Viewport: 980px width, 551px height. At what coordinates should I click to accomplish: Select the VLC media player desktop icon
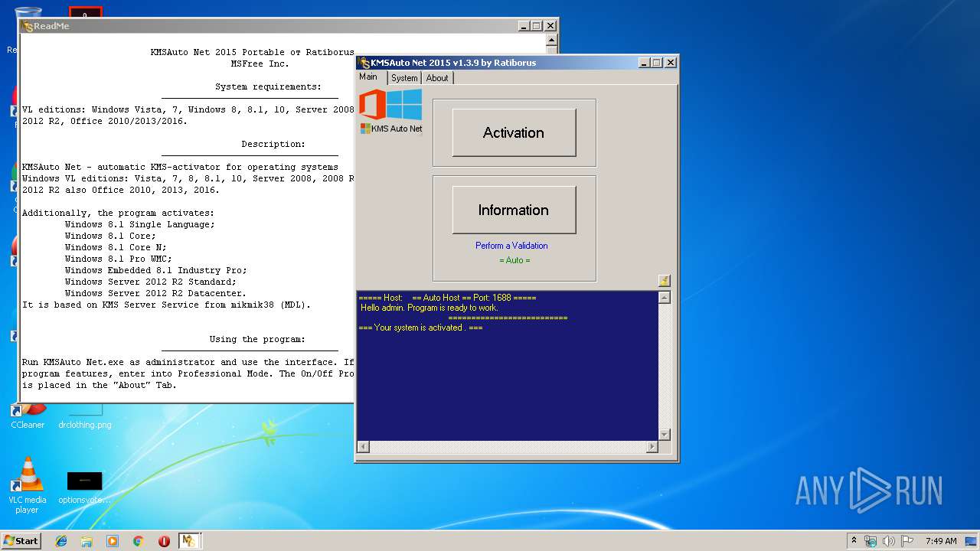(28, 485)
